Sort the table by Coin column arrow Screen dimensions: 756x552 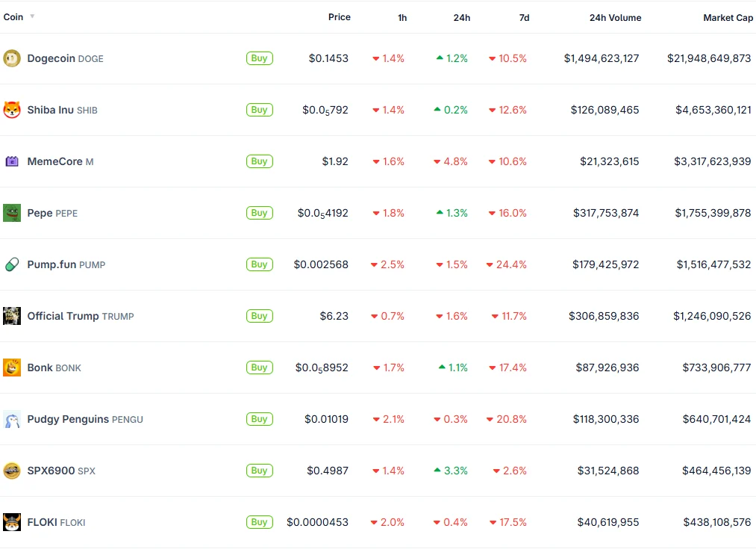click(32, 16)
